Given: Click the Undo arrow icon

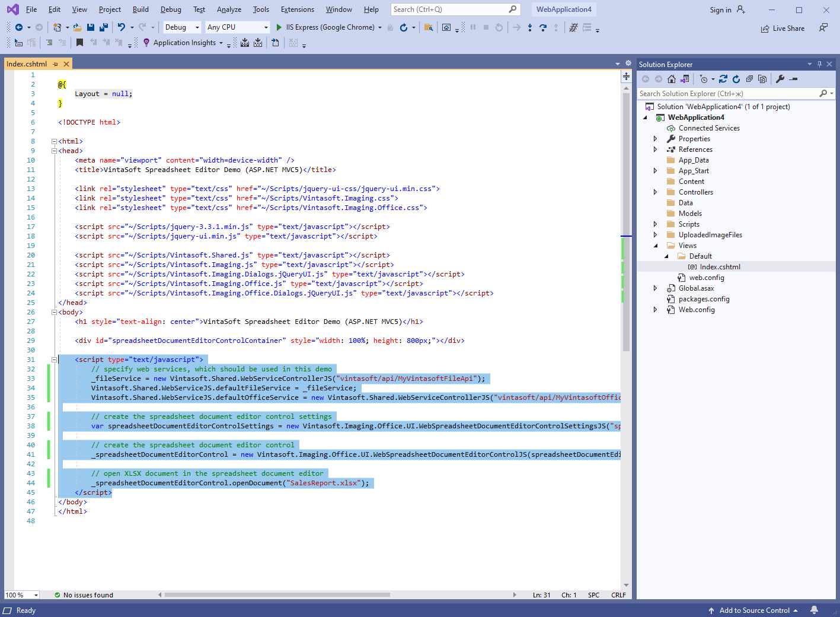Looking at the screenshot, I should (x=122, y=27).
